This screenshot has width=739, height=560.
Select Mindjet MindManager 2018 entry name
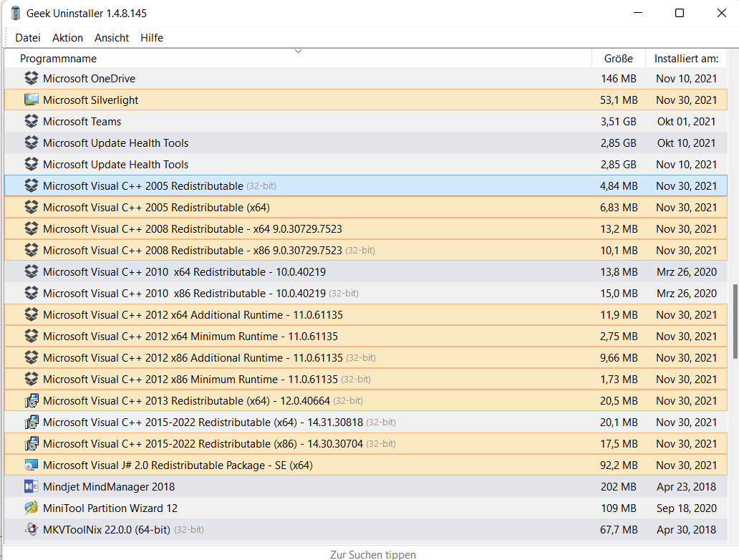click(x=109, y=487)
